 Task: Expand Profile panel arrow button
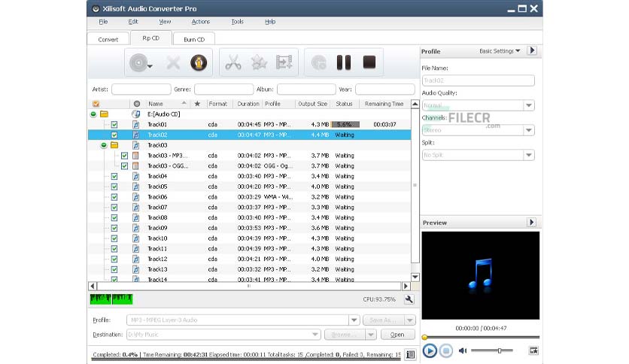pyautogui.click(x=532, y=51)
